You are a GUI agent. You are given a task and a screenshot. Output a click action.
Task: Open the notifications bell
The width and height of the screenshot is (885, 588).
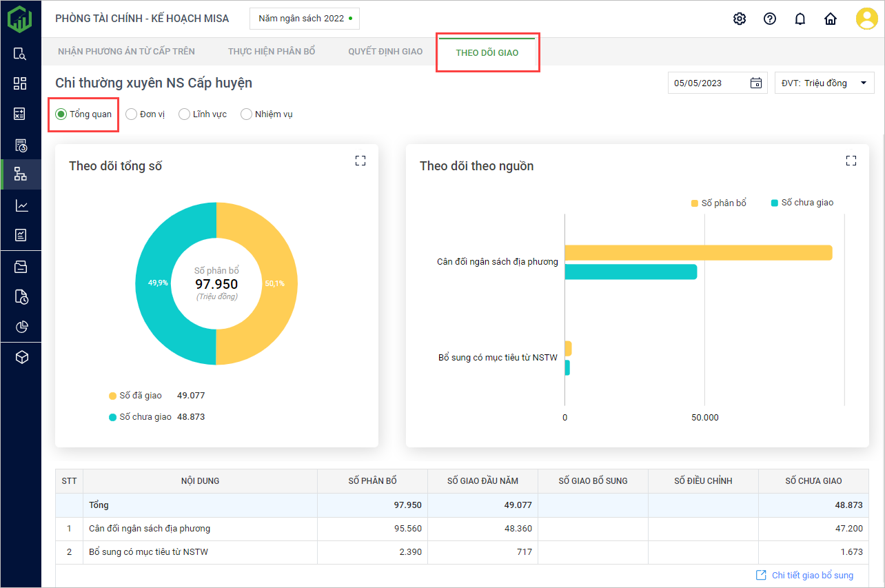click(800, 19)
